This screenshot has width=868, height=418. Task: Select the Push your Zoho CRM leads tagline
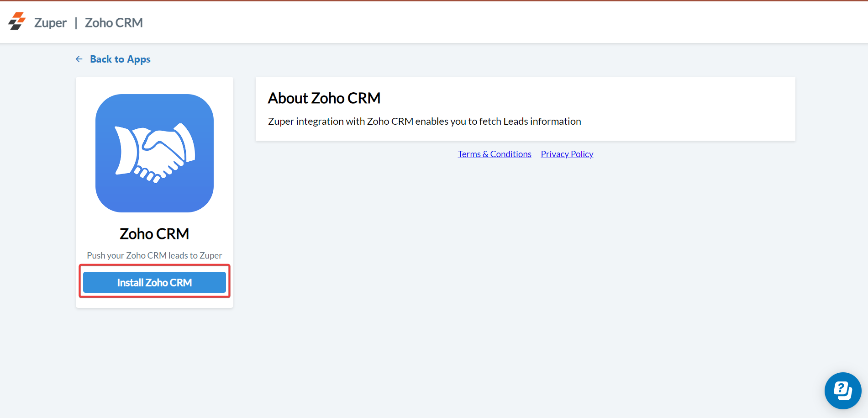click(x=154, y=255)
